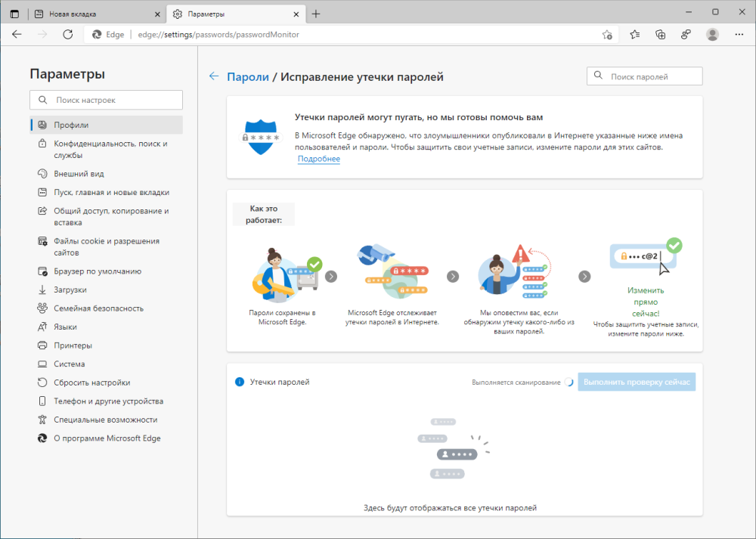Open Браузер по умолчанию settings
The image size is (756, 539).
point(106,271)
